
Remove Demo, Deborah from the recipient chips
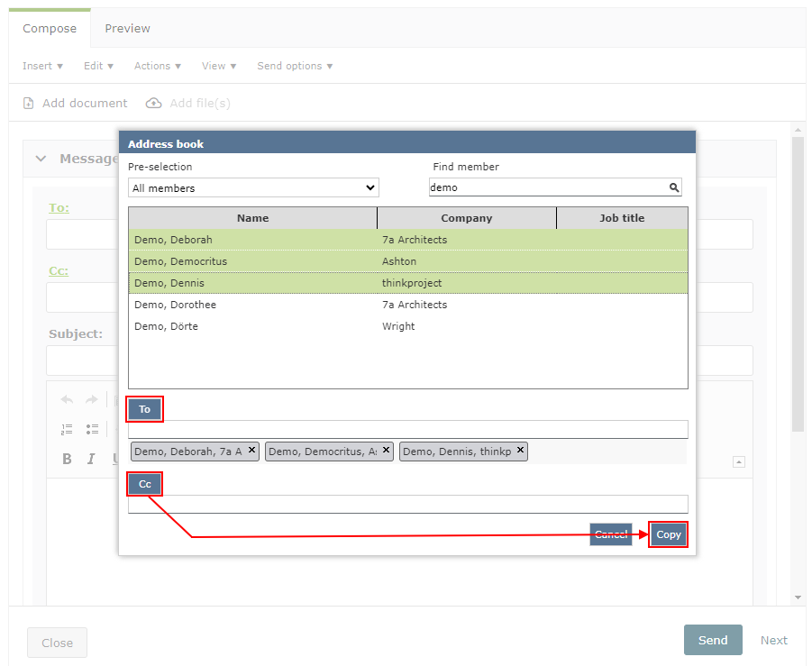coord(251,450)
